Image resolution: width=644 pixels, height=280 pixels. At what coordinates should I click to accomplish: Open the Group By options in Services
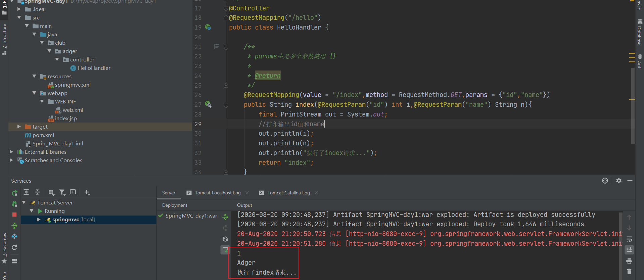pyautogui.click(x=51, y=192)
